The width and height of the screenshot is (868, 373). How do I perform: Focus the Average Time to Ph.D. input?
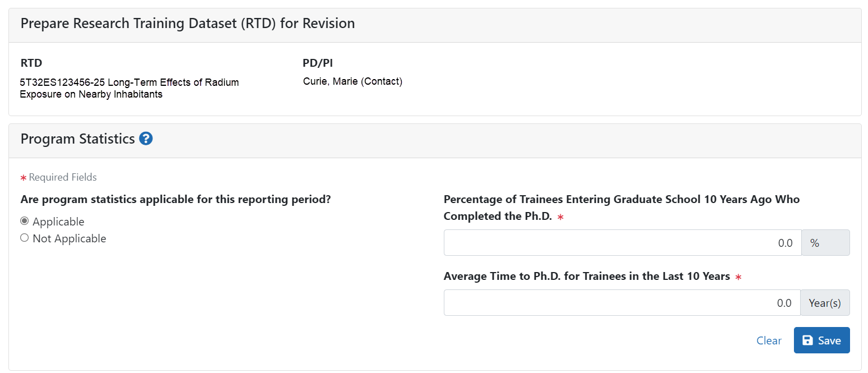pyautogui.click(x=622, y=303)
